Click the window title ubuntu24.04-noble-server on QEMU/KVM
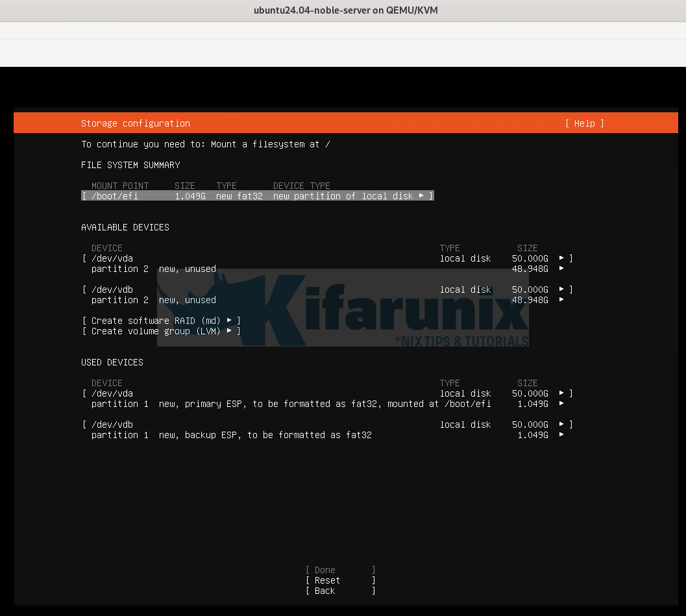The image size is (686, 616). 346,10
